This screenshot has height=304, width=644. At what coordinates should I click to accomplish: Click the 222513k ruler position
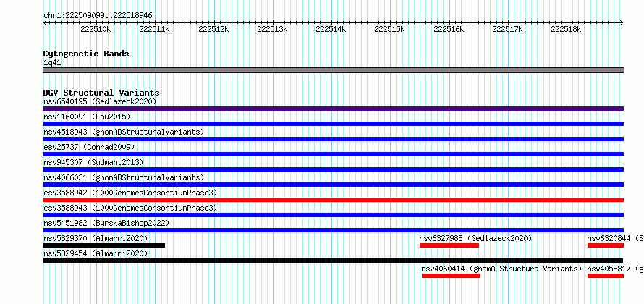[x=272, y=29]
